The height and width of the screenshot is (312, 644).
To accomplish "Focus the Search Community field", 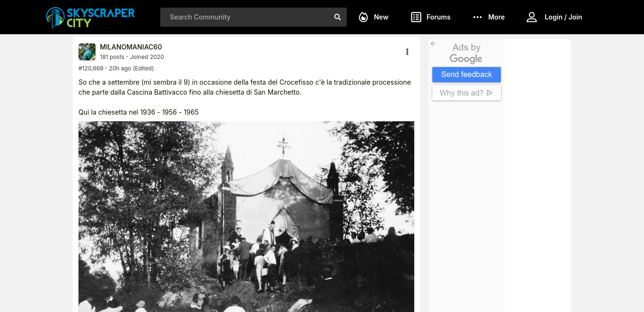I will point(247,17).
